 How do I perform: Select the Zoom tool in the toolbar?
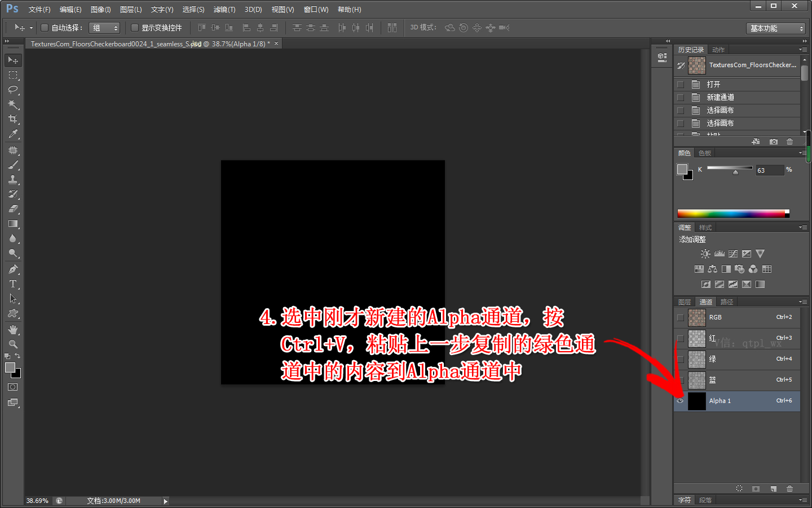tap(13, 343)
